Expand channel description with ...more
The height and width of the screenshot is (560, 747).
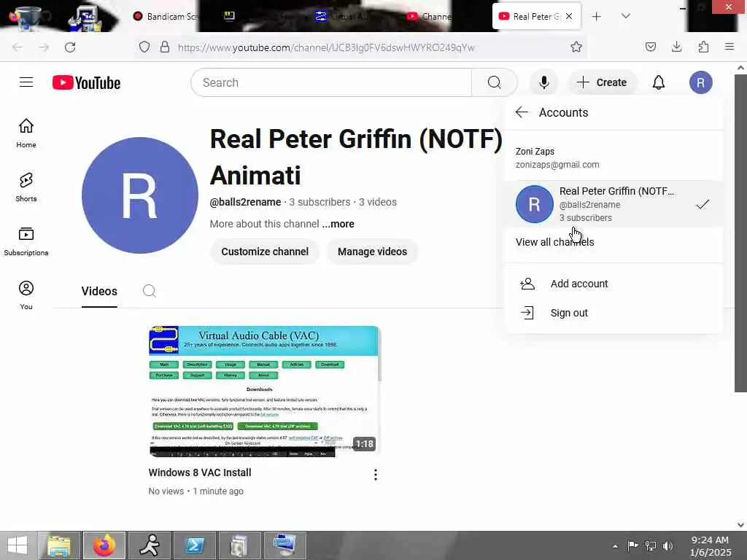point(338,224)
